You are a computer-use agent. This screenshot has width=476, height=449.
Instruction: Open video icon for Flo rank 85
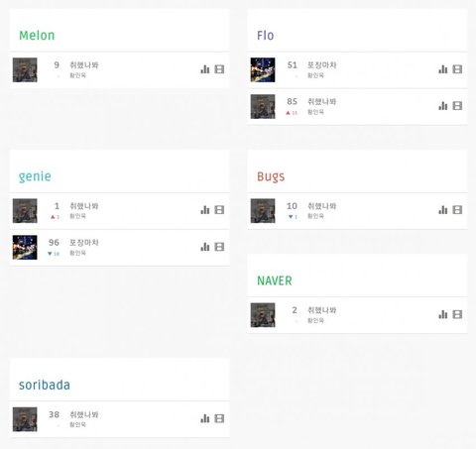[457, 106]
